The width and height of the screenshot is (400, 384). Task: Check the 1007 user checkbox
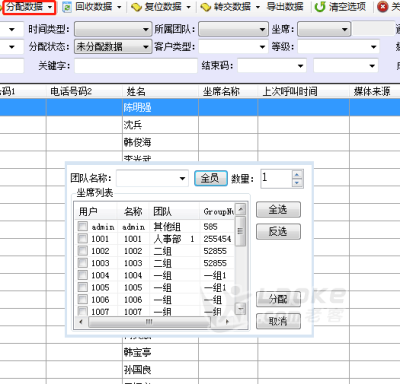point(83,311)
